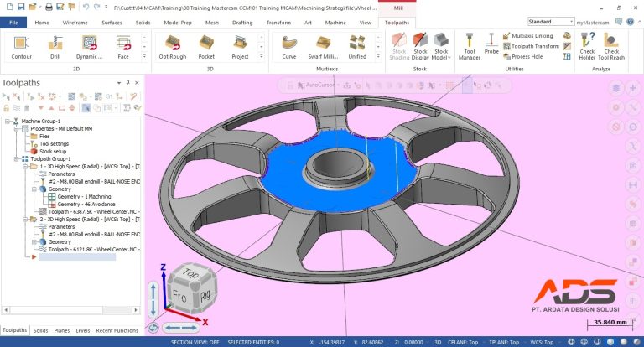This screenshot has width=644, height=347.
Task: Click WCS: Top in status bar
Action: coord(542,342)
